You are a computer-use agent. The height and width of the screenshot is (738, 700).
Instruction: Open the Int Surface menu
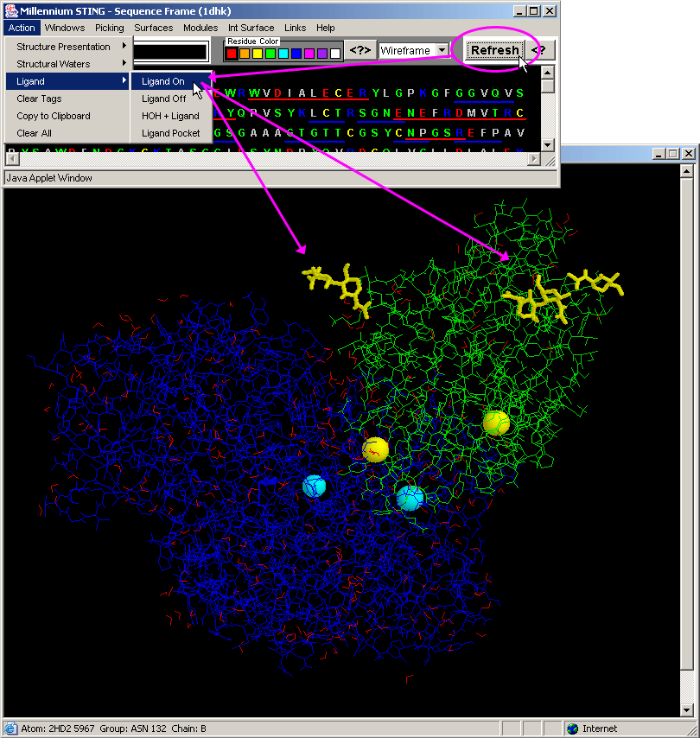(x=251, y=28)
